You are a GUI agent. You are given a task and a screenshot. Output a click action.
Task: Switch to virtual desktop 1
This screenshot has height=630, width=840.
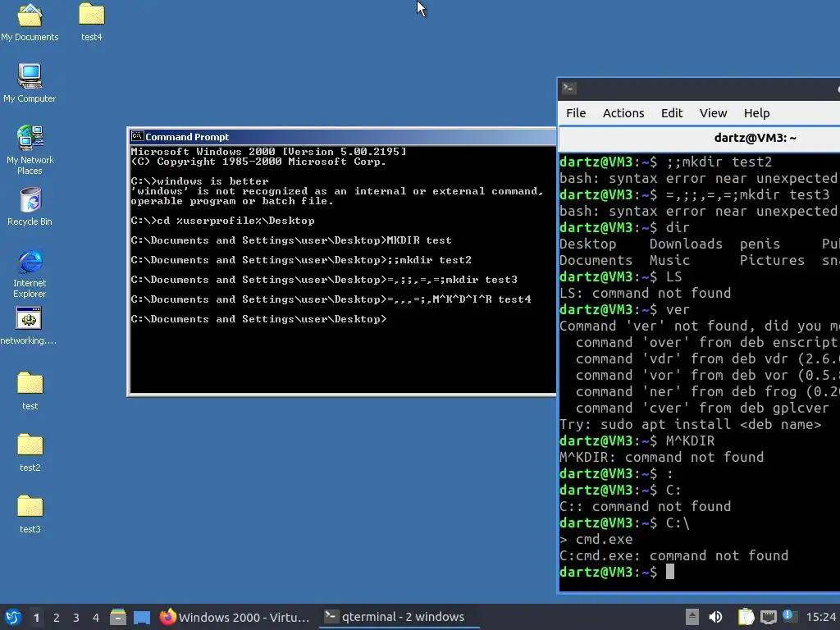[36, 618]
